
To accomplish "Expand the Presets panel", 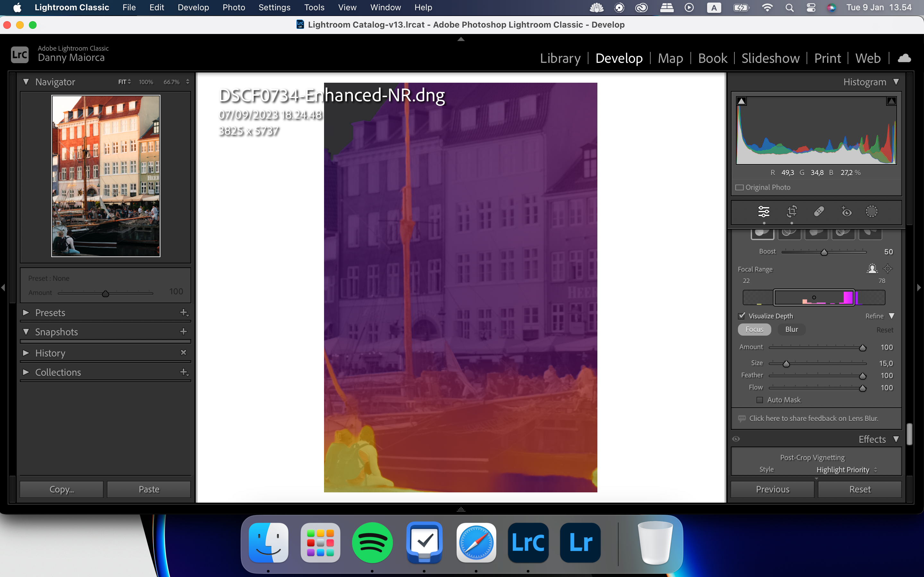I will tap(26, 313).
